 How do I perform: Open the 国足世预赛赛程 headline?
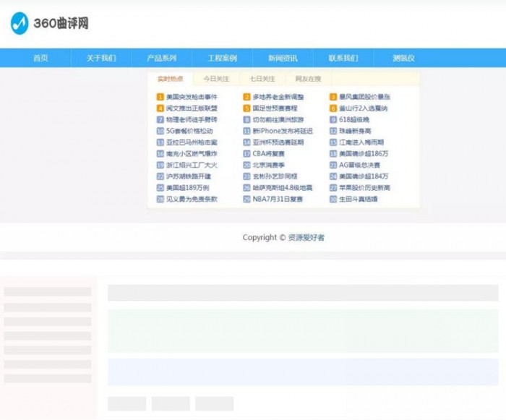point(275,108)
